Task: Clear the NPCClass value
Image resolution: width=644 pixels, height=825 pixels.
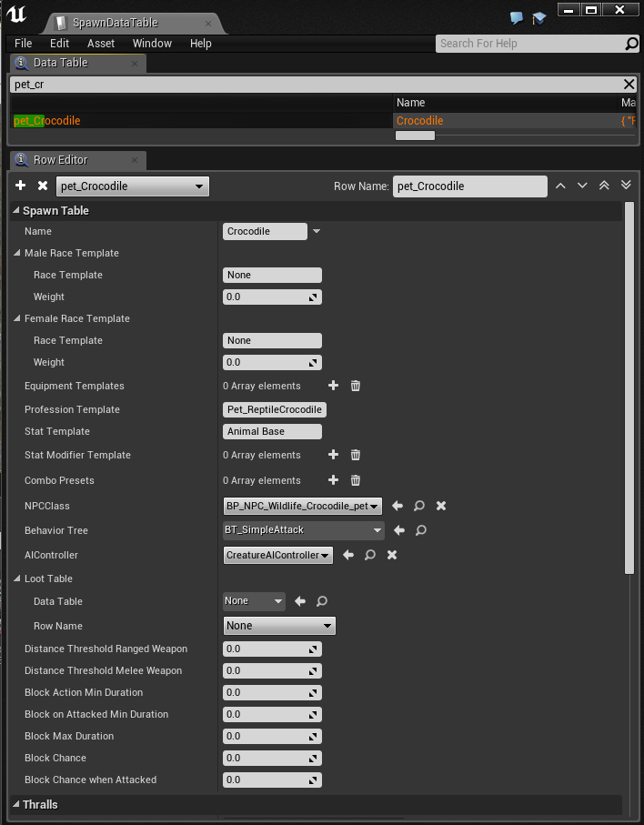Action: [440, 506]
